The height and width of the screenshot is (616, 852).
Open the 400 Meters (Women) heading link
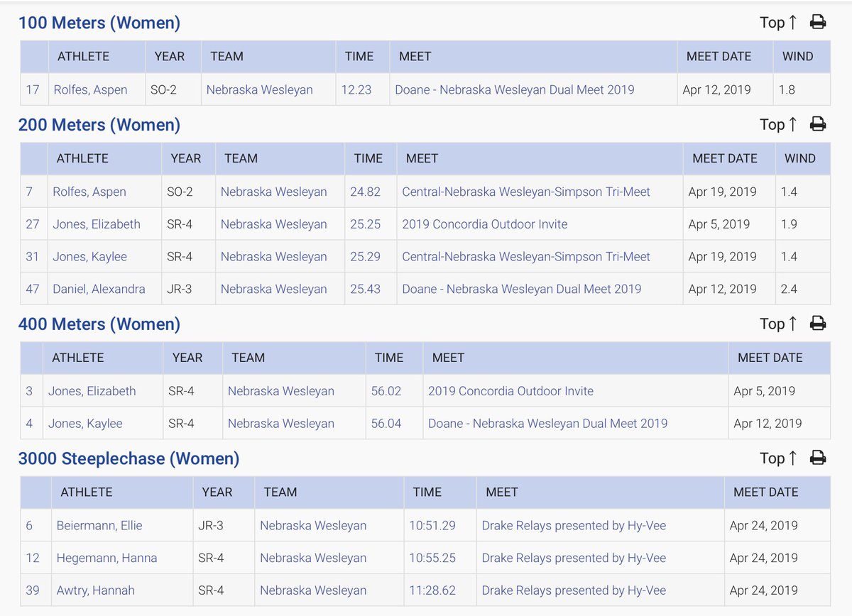point(99,324)
